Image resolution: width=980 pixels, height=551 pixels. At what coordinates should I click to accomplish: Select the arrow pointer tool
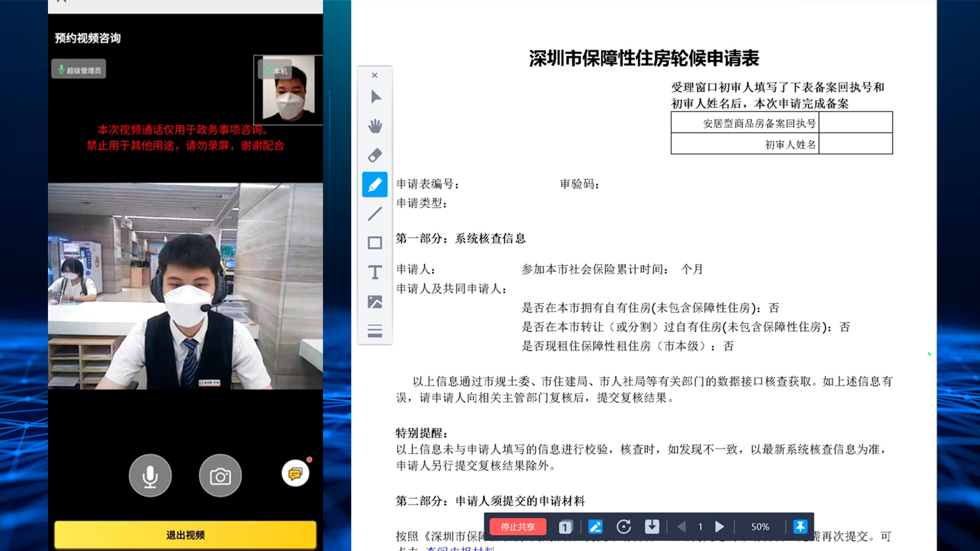click(x=376, y=97)
